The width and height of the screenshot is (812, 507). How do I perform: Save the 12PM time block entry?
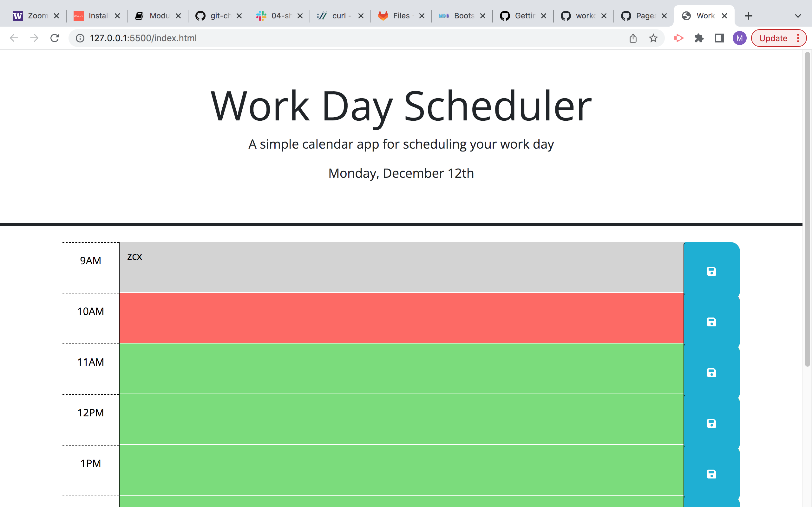[711, 424]
